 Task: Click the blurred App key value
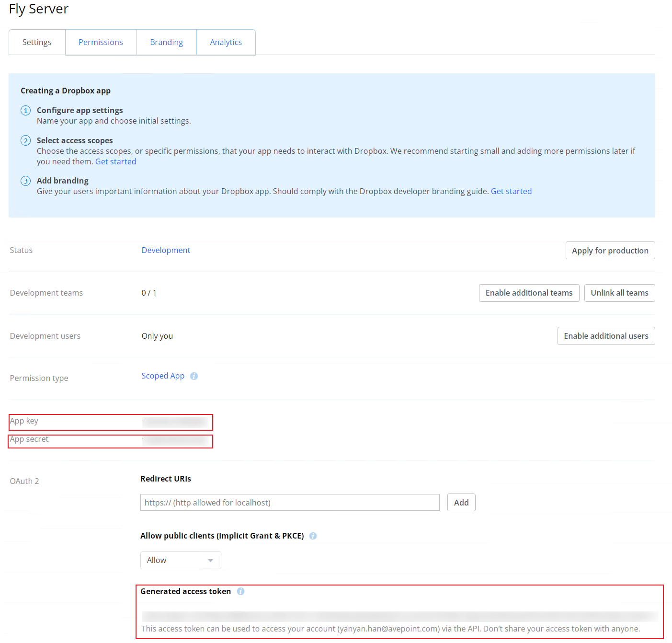[175, 422]
